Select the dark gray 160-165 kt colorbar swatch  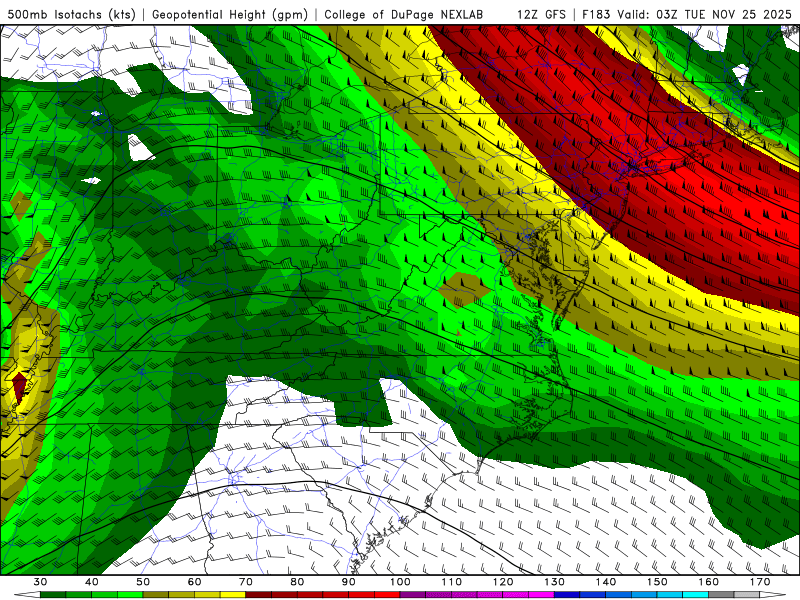click(721, 595)
